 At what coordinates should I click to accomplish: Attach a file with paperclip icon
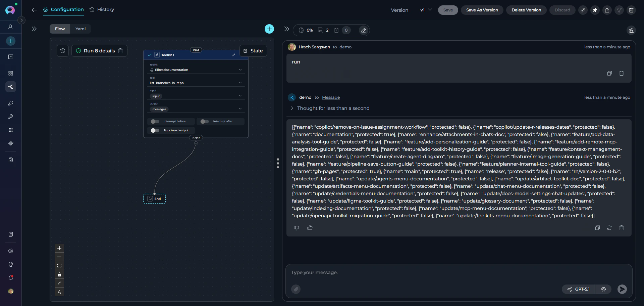click(296, 289)
